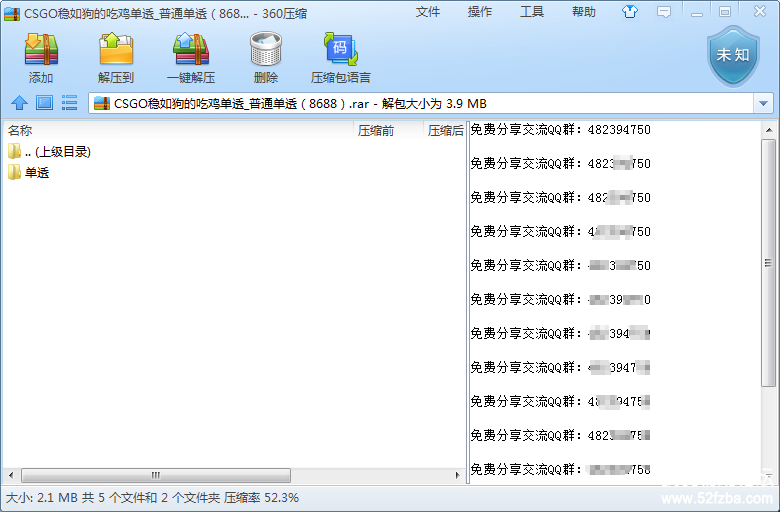
Task: Click the 一键解压 one-click extract icon
Action: pyautogui.click(x=191, y=49)
